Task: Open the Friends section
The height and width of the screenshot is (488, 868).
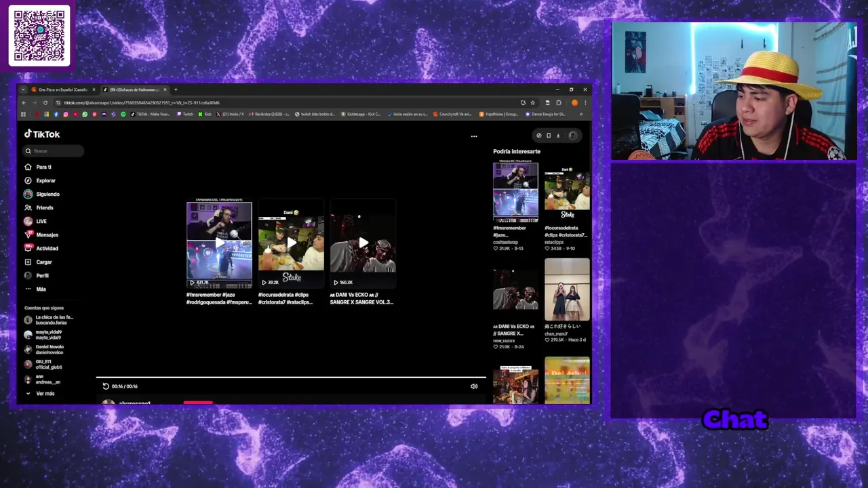Action: [39, 207]
